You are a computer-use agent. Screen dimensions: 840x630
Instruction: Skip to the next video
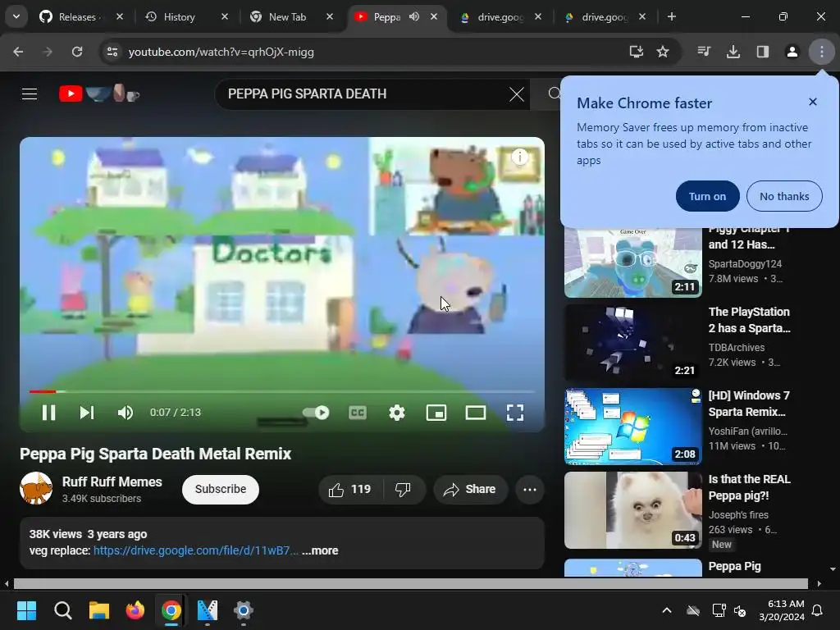[x=87, y=413]
